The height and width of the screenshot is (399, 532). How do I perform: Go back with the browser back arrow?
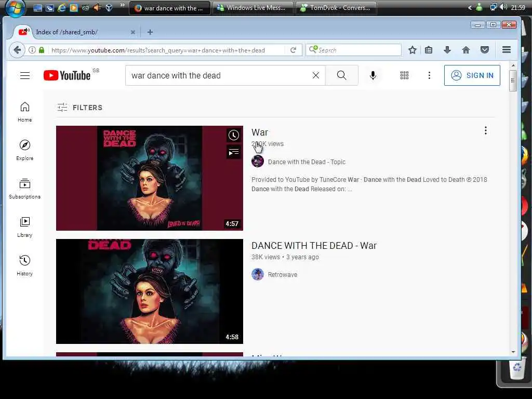click(x=17, y=50)
